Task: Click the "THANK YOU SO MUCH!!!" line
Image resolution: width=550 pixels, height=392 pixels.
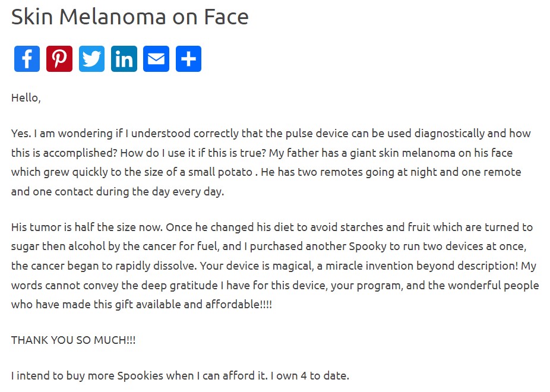Action: (73, 340)
